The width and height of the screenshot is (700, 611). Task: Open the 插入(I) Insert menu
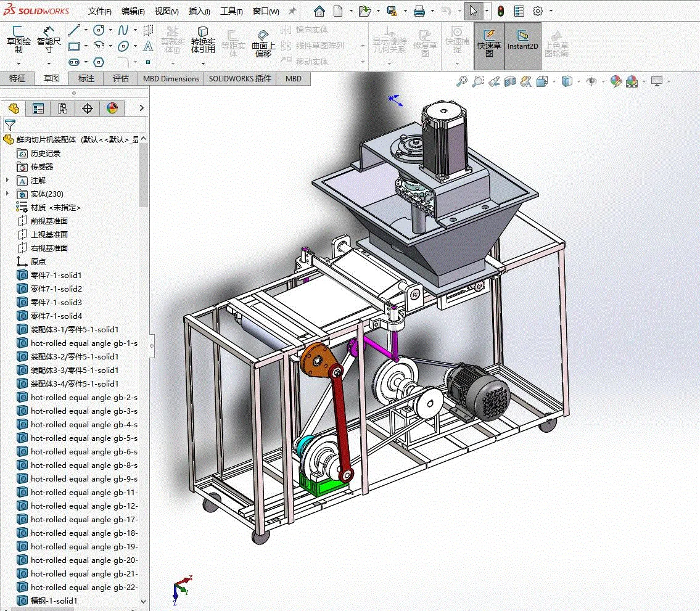pos(199,11)
